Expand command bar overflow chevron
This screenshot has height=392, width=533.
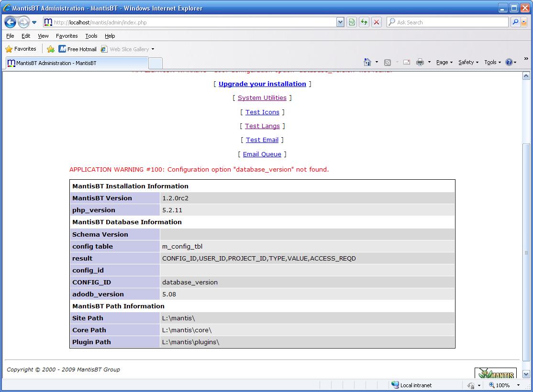click(526, 59)
